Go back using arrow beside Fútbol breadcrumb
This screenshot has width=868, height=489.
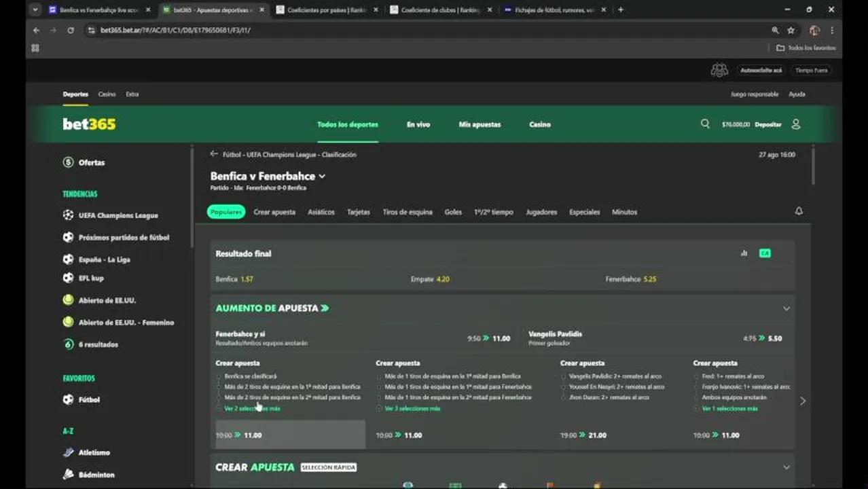(x=214, y=154)
